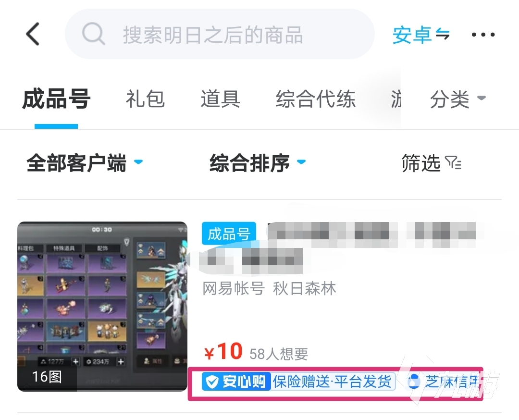The width and height of the screenshot is (519, 420).
Task: Switch to the 礼包 tab
Action: [145, 99]
